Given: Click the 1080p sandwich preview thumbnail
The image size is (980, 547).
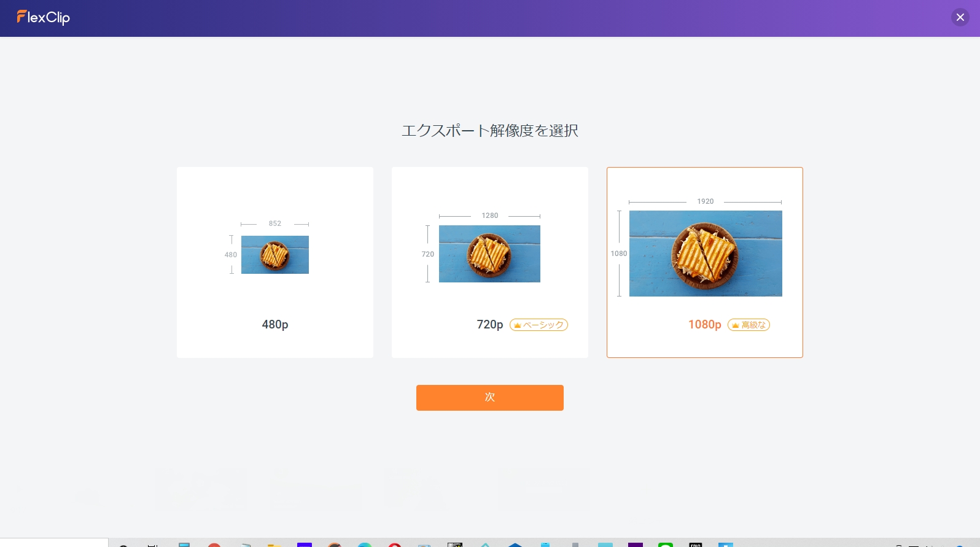Looking at the screenshot, I should (x=706, y=254).
